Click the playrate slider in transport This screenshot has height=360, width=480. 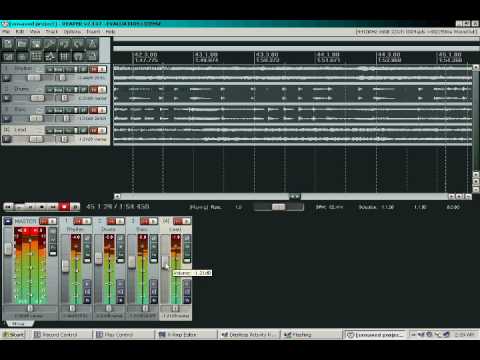pyautogui.click(x=278, y=207)
